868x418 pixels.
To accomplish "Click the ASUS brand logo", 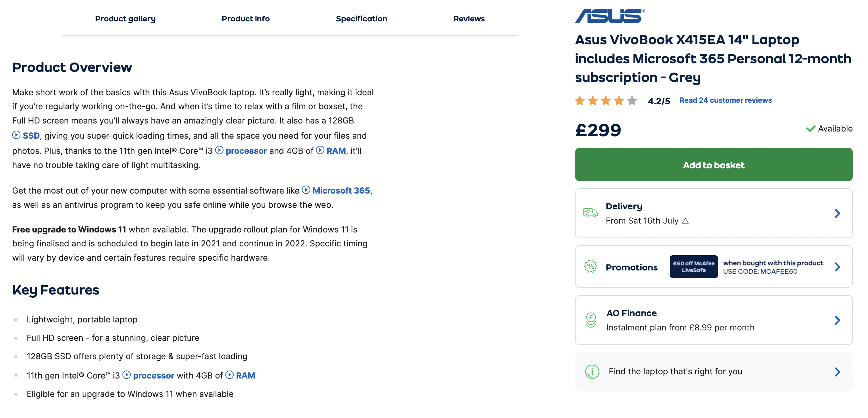I will [x=610, y=16].
